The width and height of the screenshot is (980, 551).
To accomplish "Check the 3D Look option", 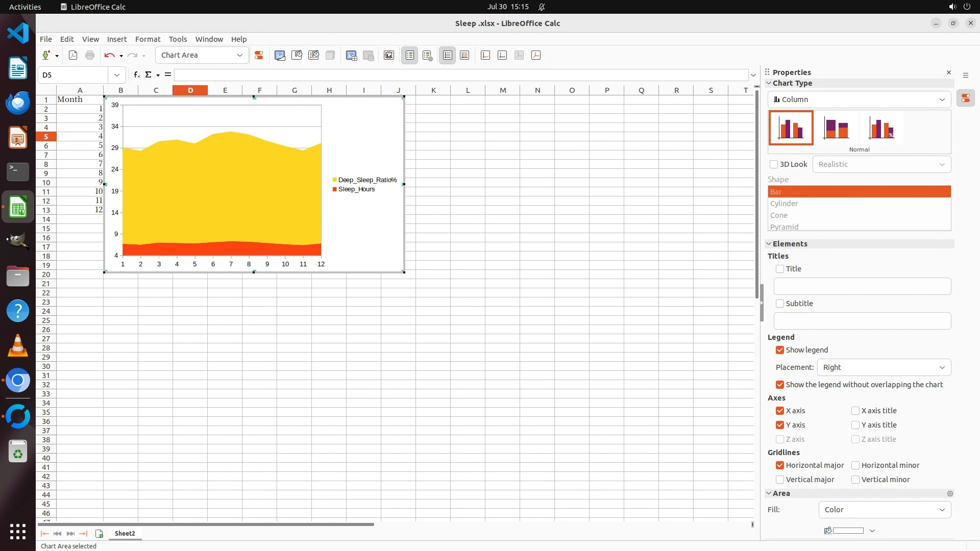I will (774, 164).
